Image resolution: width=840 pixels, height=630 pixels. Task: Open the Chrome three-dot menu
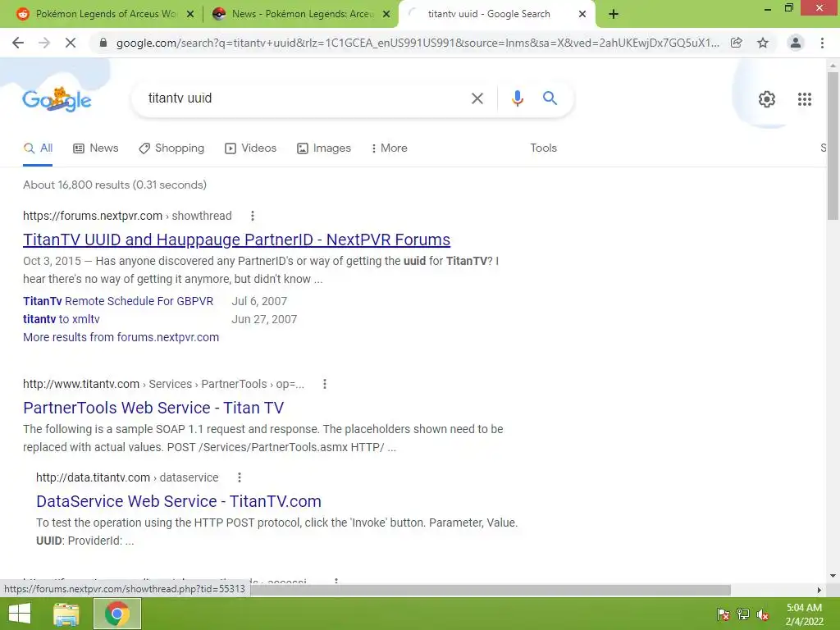pyautogui.click(x=822, y=43)
